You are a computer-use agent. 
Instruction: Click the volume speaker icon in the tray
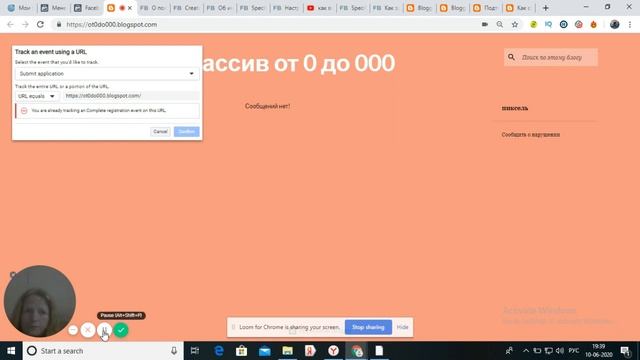pos(560,351)
